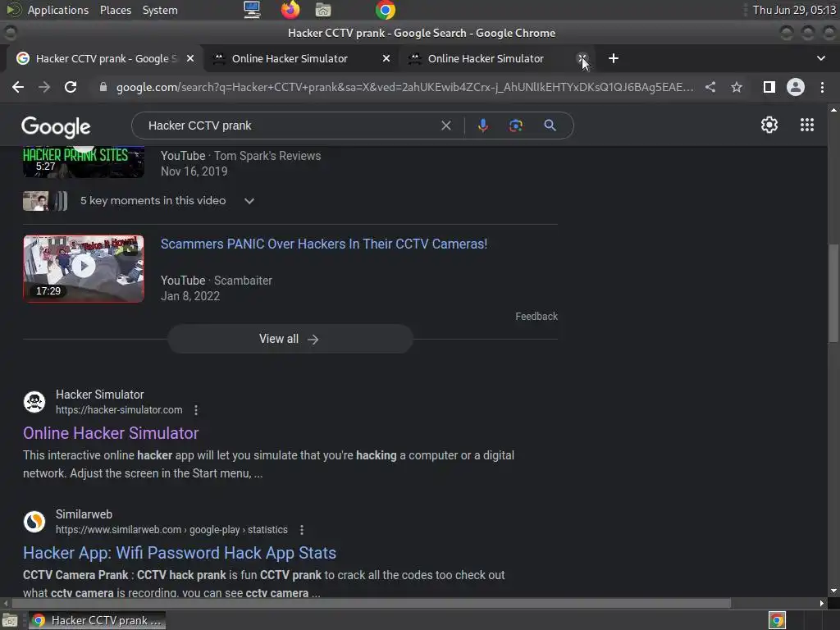This screenshot has height=630, width=840.
Task: Close the middle Online Hacker Simulator tab
Action: click(x=386, y=58)
